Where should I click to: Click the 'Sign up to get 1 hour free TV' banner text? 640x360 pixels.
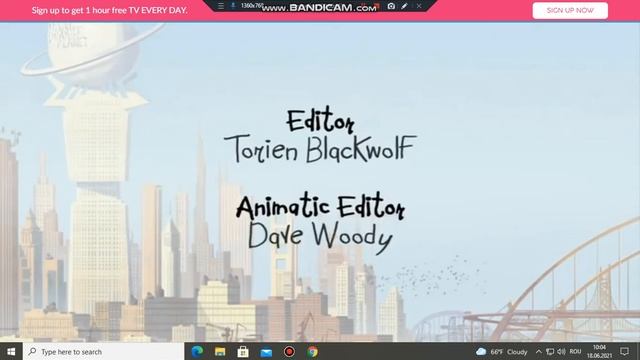[x=109, y=10]
